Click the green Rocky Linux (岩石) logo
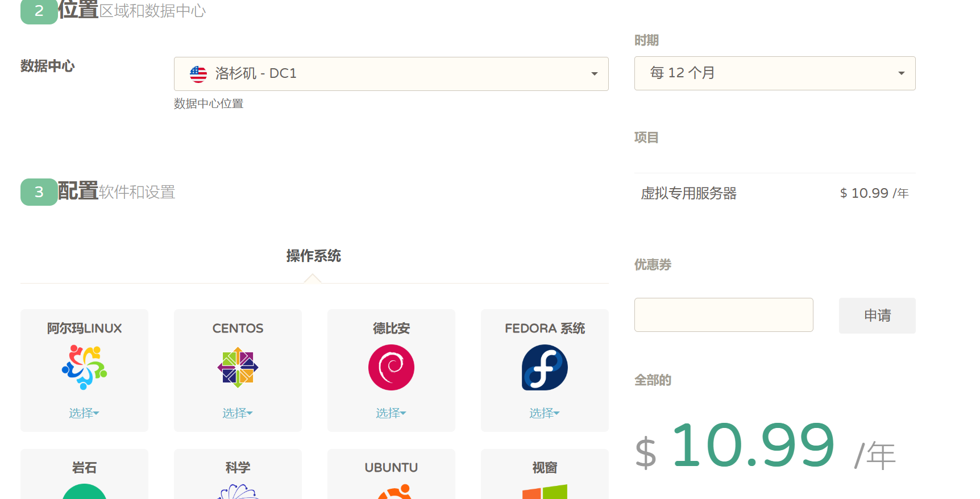980x499 pixels. click(x=84, y=492)
